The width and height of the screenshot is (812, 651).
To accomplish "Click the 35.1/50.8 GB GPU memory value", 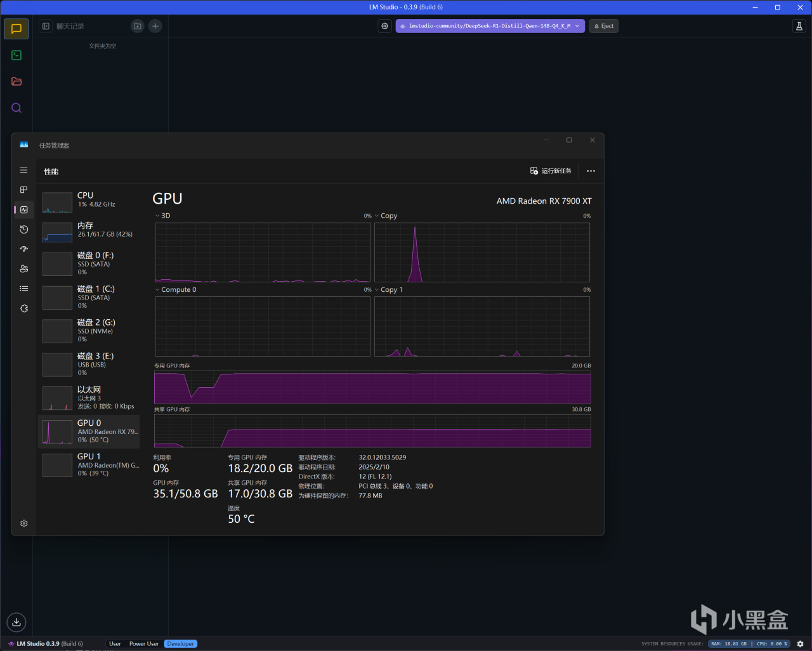I will 185,494.
